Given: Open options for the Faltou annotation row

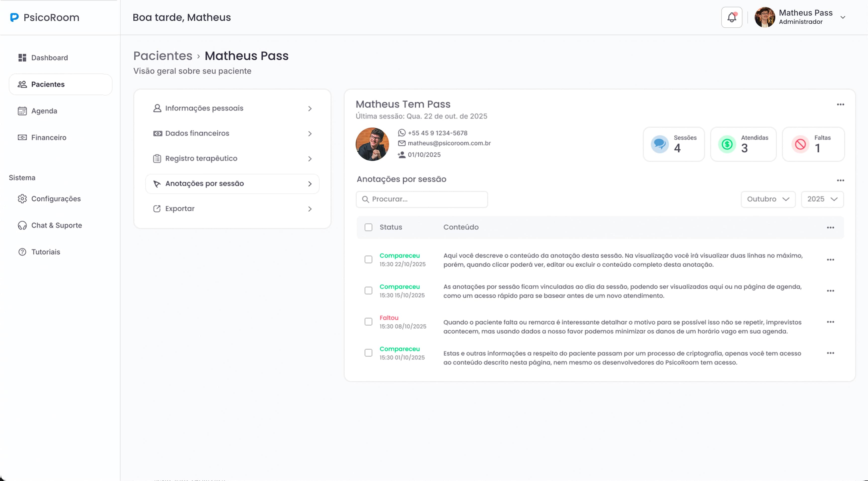Looking at the screenshot, I should [x=830, y=322].
